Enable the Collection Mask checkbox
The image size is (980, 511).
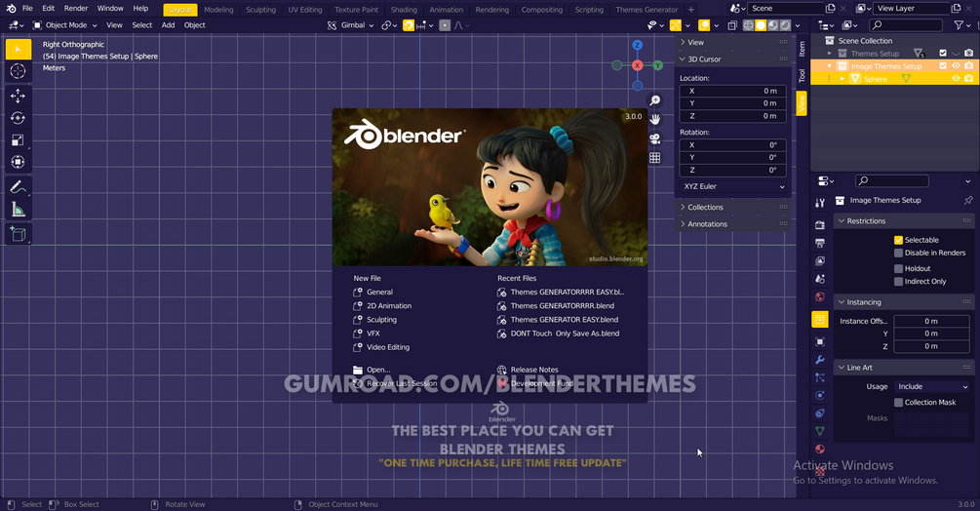pyautogui.click(x=898, y=403)
